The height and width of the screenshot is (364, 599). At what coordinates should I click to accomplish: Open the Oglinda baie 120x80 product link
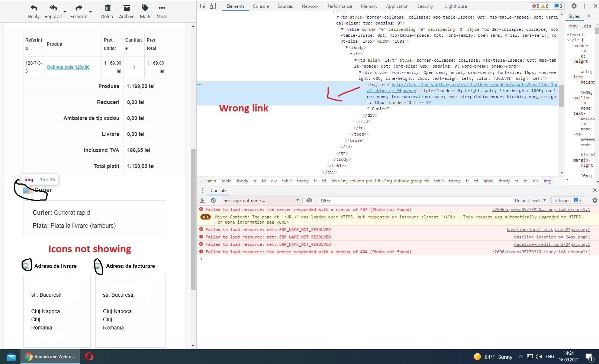(x=68, y=67)
